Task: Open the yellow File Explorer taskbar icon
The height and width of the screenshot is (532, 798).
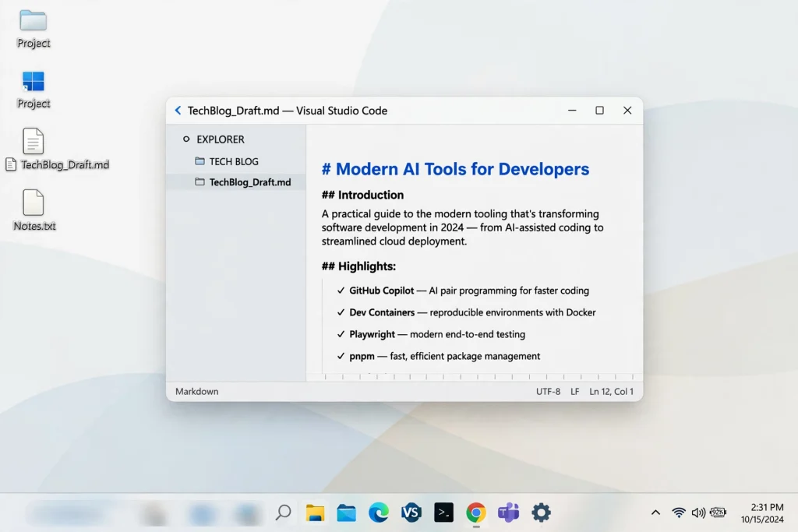Action: click(315, 513)
